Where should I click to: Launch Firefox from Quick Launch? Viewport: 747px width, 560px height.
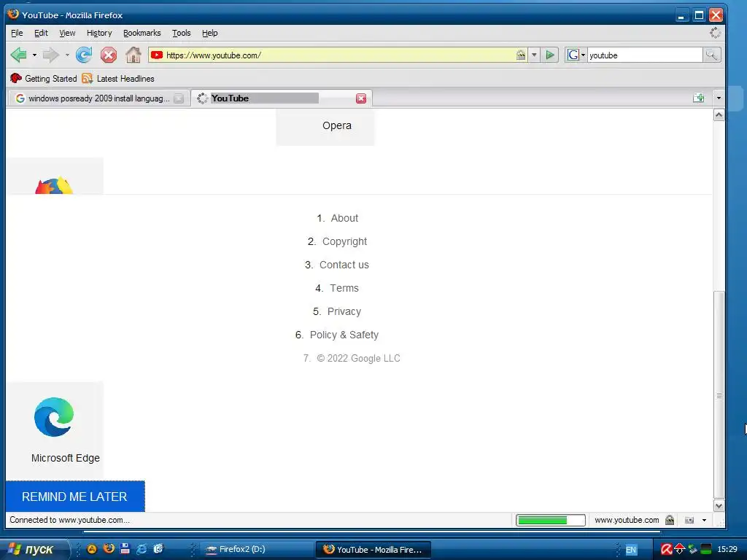click(x=109, y=548)
